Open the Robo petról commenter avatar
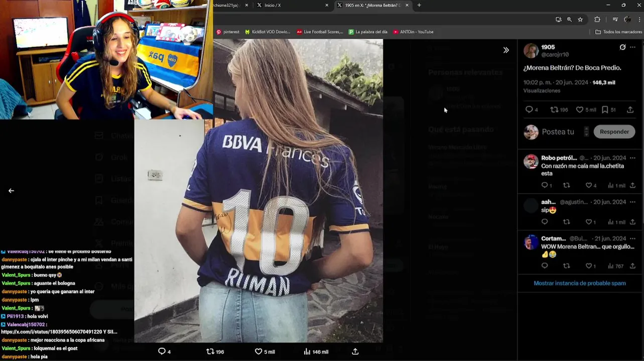The image size is (644, 361). (x=531, y=161)
